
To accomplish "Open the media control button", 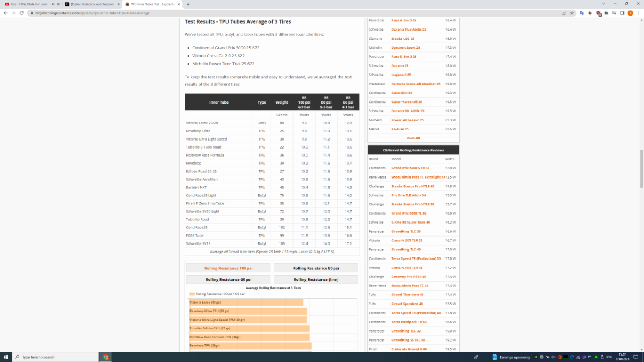I will click(614, 13).
